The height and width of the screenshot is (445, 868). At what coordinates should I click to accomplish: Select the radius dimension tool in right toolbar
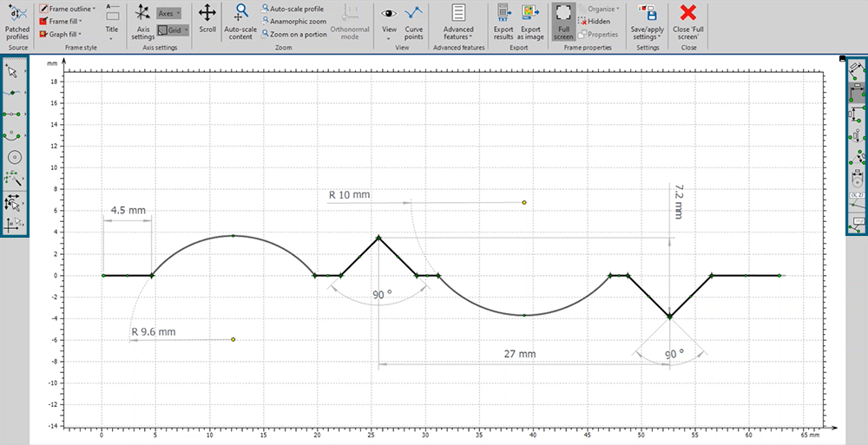[857, 135]
